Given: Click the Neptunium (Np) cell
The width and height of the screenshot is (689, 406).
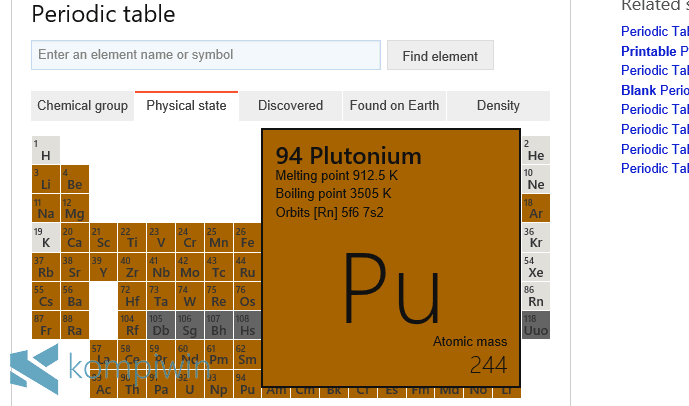Looking at the screenshot, I should 219,384.
